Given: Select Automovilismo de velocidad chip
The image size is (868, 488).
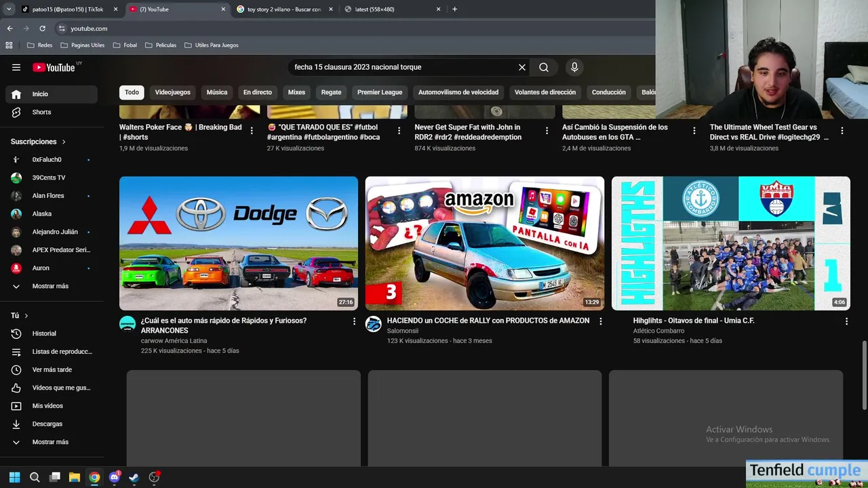Looking at the screenshot, I should coord(458,92).
